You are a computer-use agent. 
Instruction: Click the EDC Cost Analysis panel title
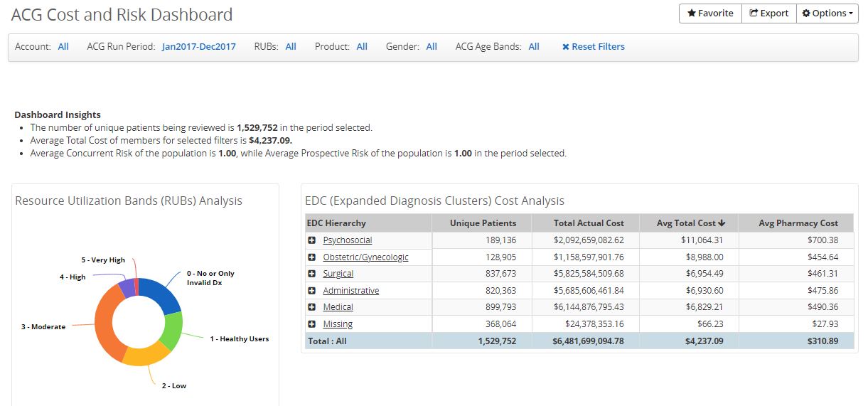(434, 201)
